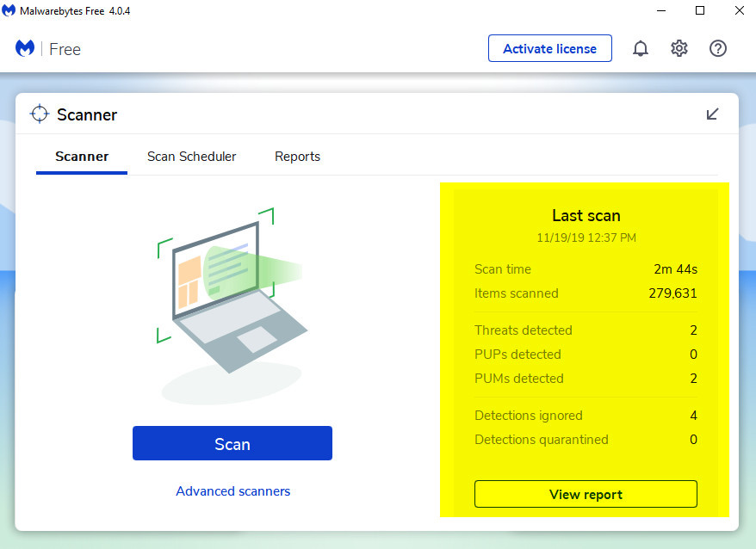Open the Reports tab

click(x=297, y=157)
